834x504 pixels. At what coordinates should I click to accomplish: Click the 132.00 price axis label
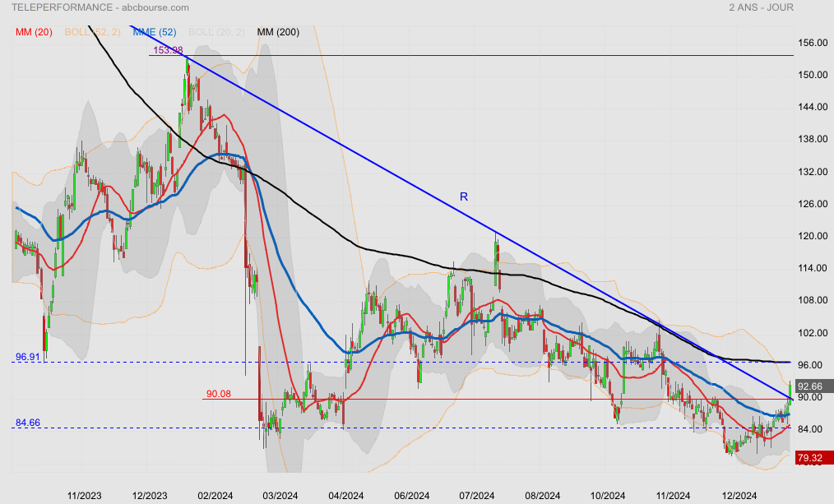(x=813, y=172)
